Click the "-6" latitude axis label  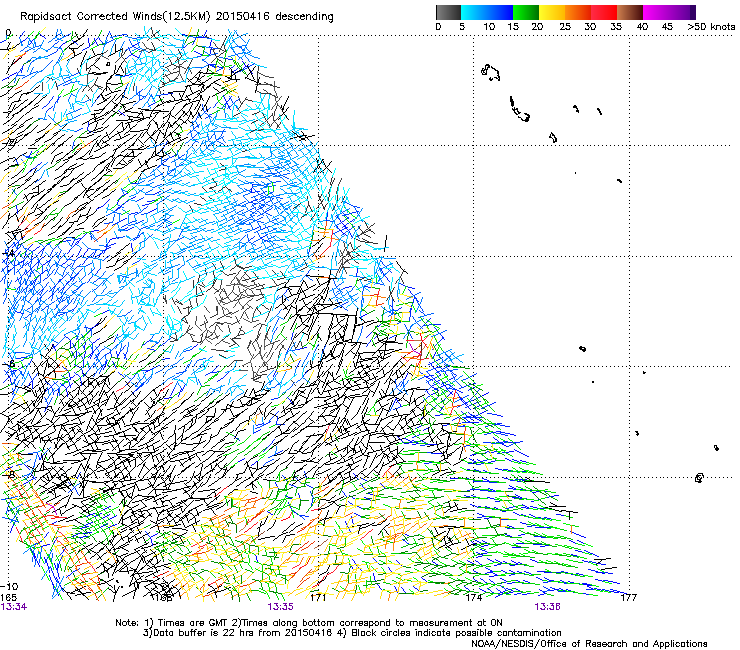click(8, 363)
